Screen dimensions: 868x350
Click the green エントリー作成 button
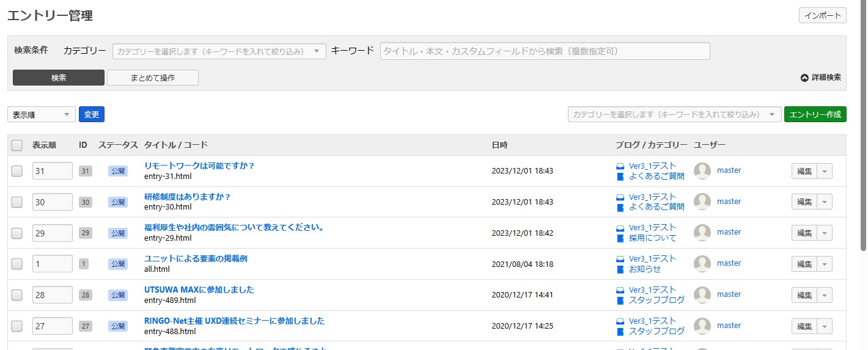(815, 114)
